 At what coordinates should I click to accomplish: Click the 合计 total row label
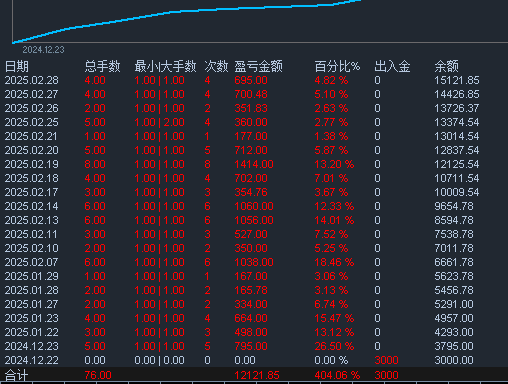click(x=16, y=375)
